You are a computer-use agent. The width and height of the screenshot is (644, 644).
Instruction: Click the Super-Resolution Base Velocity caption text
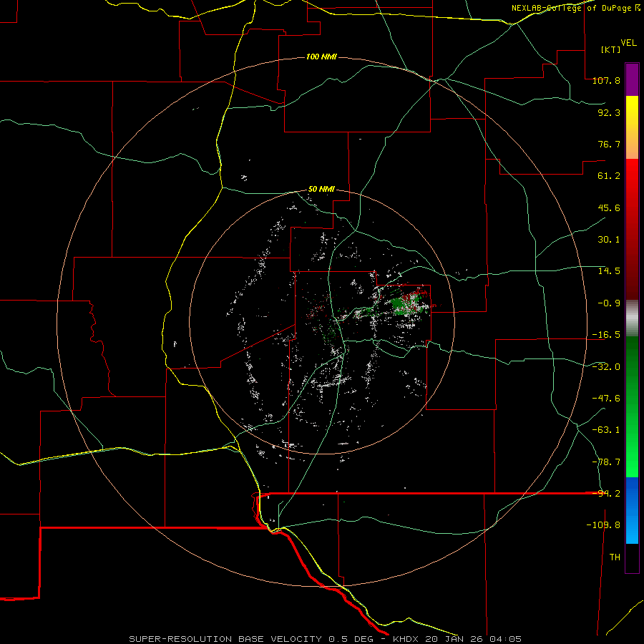pyautogui.click(x=325, y=639)
